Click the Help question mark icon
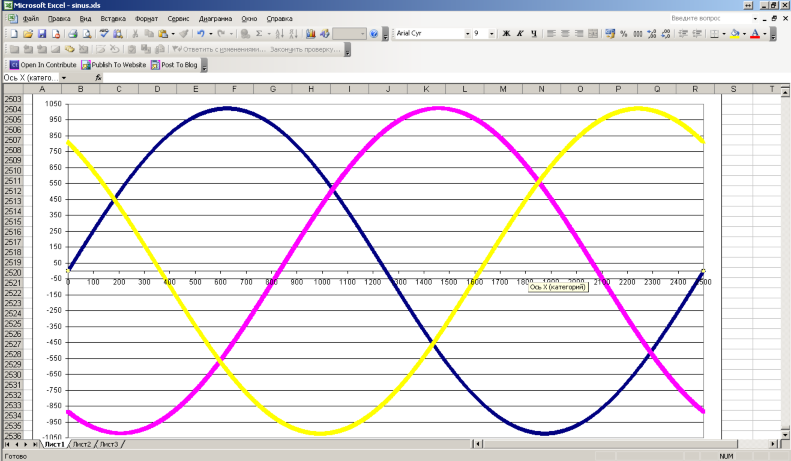The height and width of the screenshot is (461, 791). point(373,34)
